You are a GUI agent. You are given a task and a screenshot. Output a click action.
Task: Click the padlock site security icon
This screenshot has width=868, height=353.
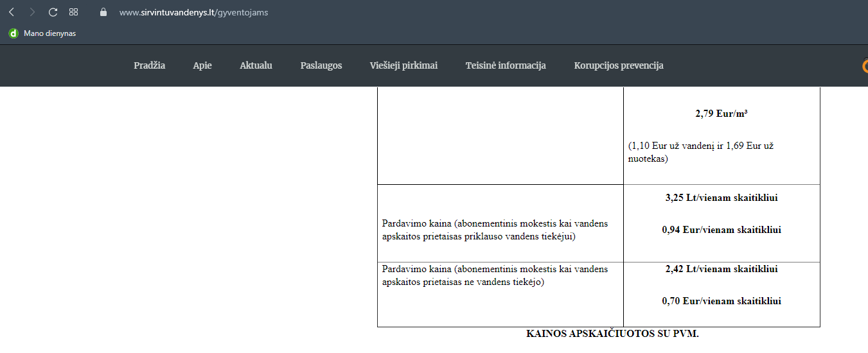[x=103, y=12]
